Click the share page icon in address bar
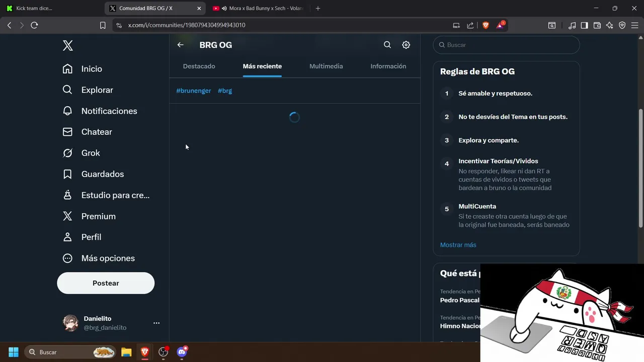This screenshot has width=644, height=362. tap(470, 25)
